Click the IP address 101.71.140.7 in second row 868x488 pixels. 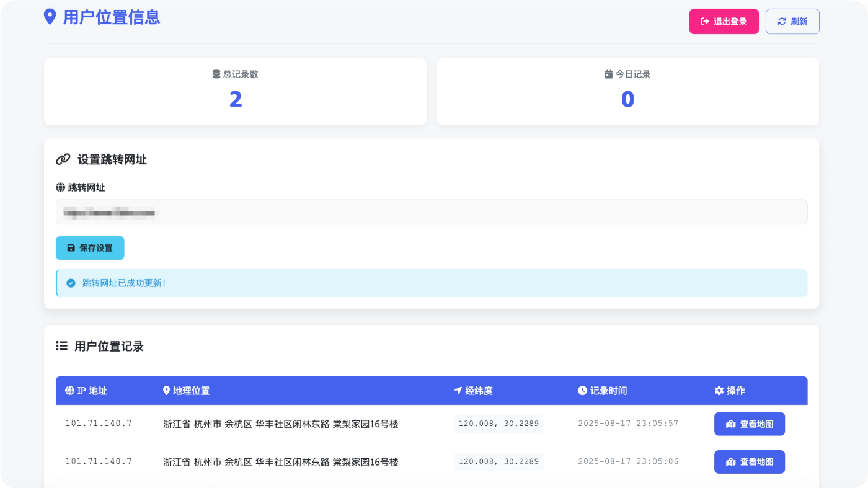98,461
